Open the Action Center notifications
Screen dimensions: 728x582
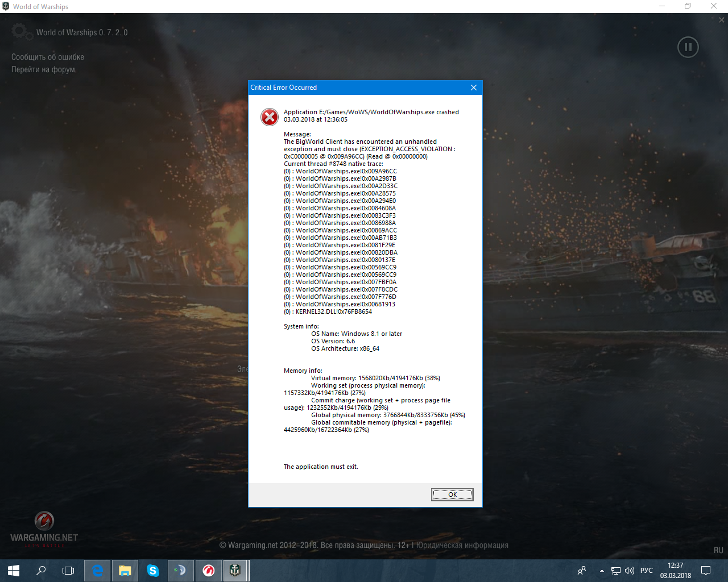click(706, 571)
